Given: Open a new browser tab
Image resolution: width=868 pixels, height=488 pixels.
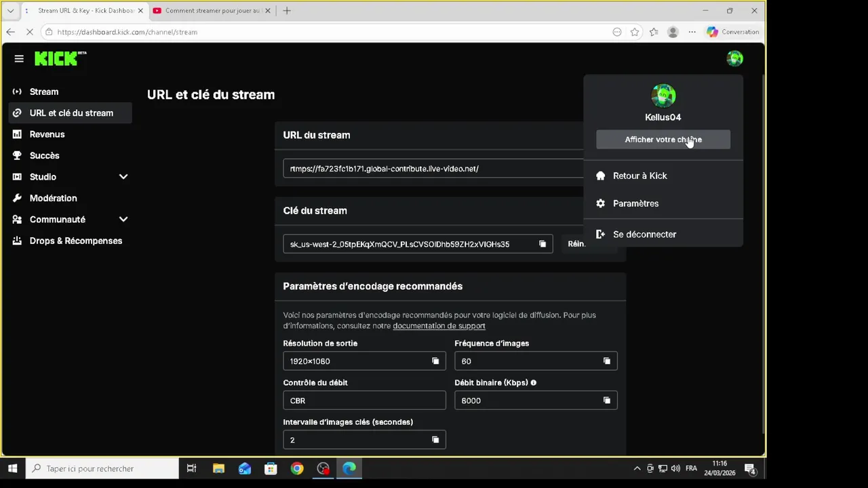Looking at the screenshot, I should click(x=287, y=11).
